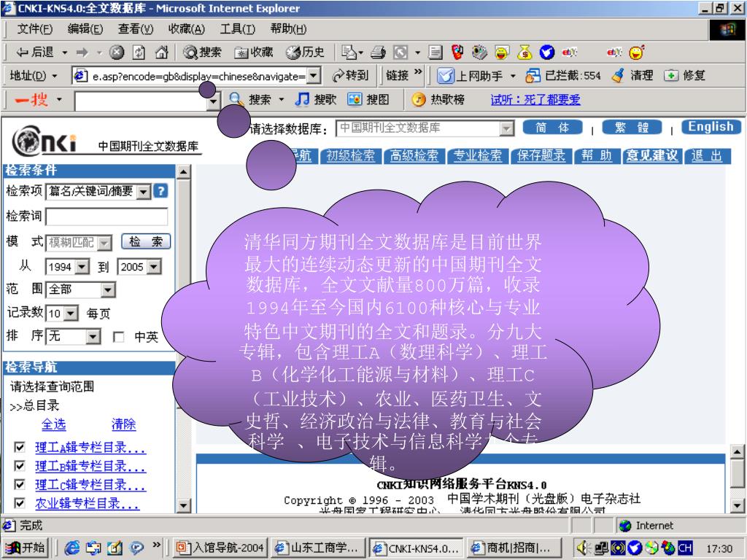The height and width of the screenshot is (560, 747).
Task: Stop page loading with Stop icon
Action: [x=117, y=52]
